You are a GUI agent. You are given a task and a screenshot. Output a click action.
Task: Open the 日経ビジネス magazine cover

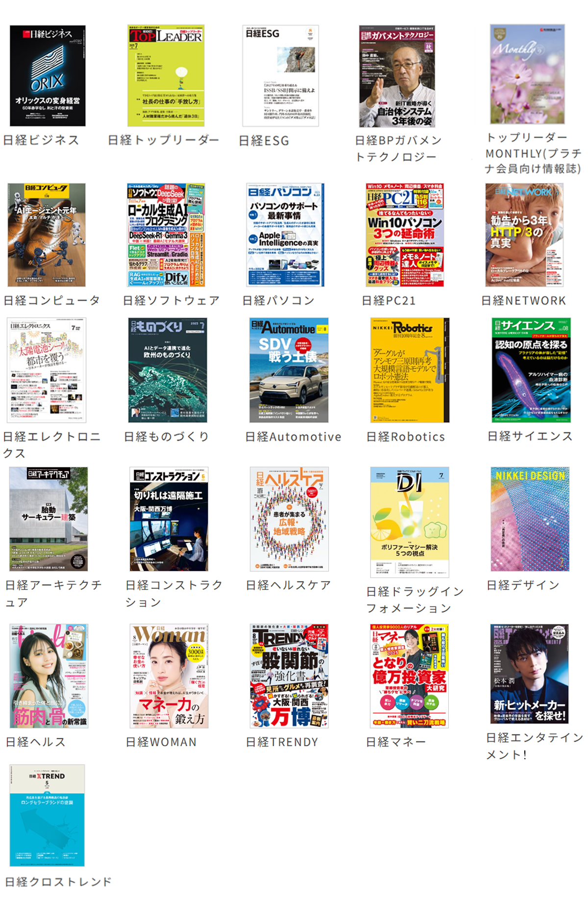tap(48, 76)
